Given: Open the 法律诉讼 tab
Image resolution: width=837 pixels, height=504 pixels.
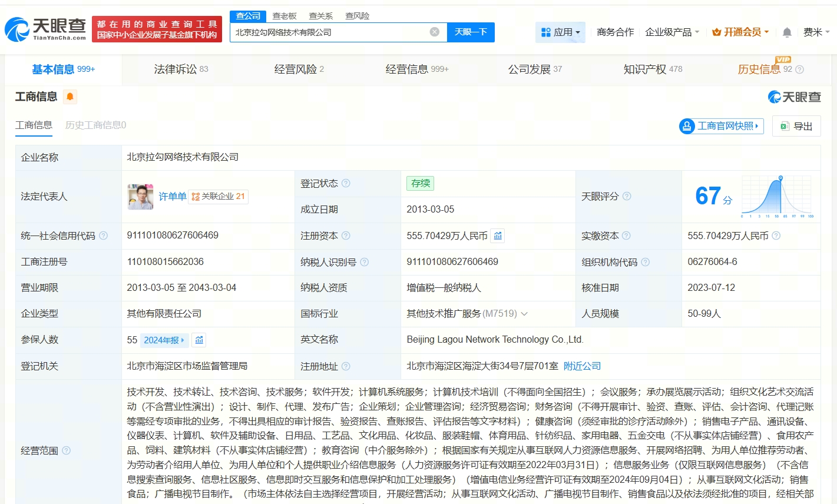Looking at the screenshot, I should (x=181, y=69).
